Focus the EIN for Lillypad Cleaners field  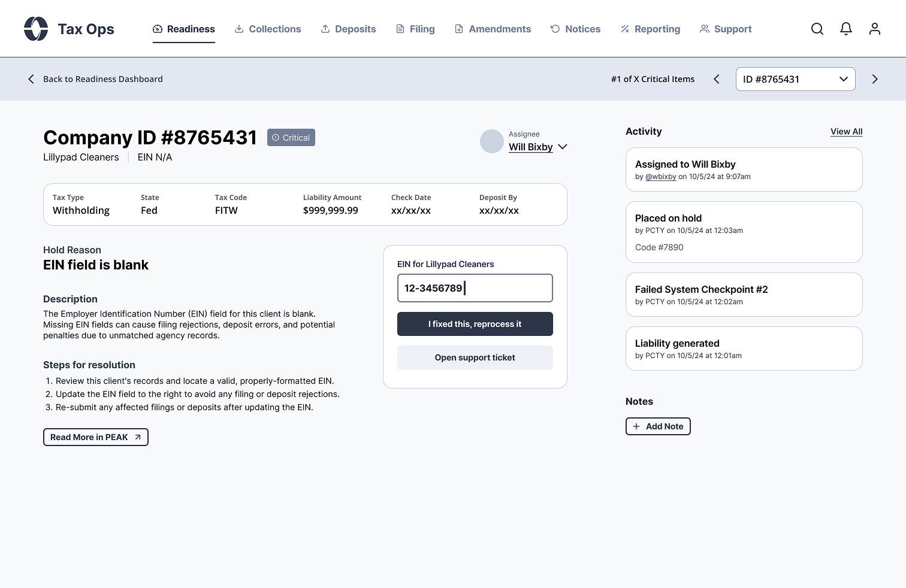pos(475,288)
